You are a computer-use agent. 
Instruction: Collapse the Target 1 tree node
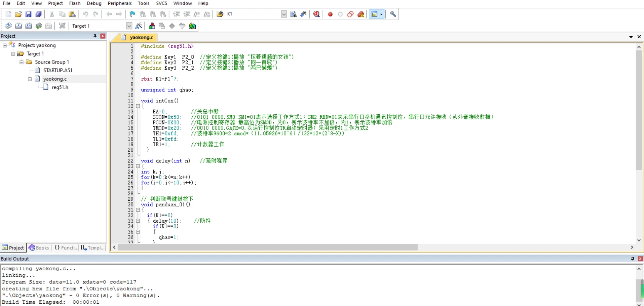click(x=13, y=53)
